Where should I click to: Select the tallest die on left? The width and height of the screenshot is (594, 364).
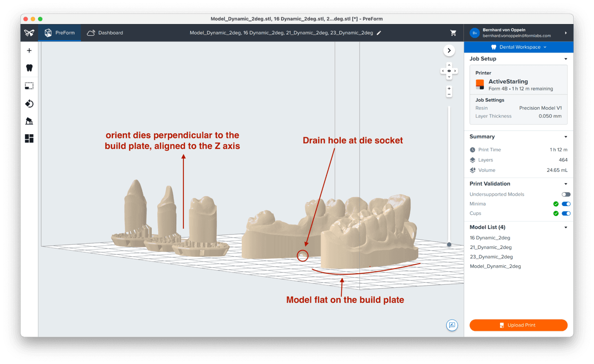[x=135, y=213]
